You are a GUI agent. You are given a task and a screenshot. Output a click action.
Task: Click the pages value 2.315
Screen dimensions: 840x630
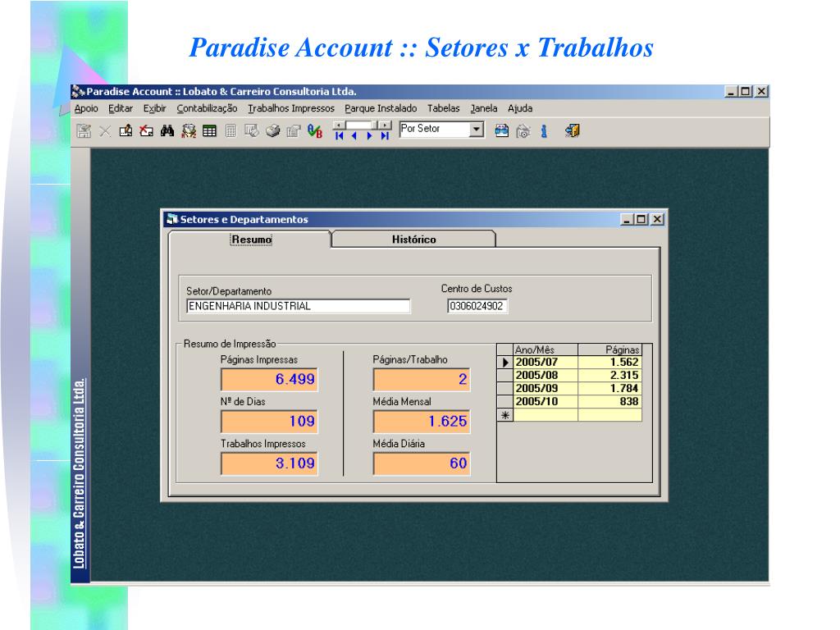click(609, 376)
